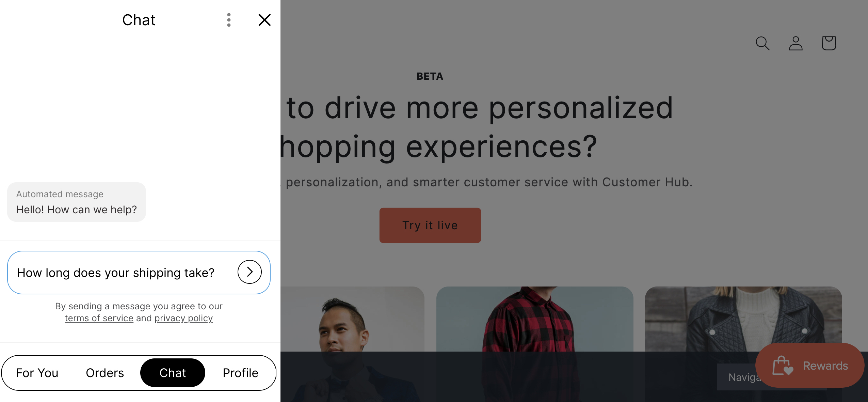Click the Chat tab
The image size is (868, 402).
[x=172, y=372]
